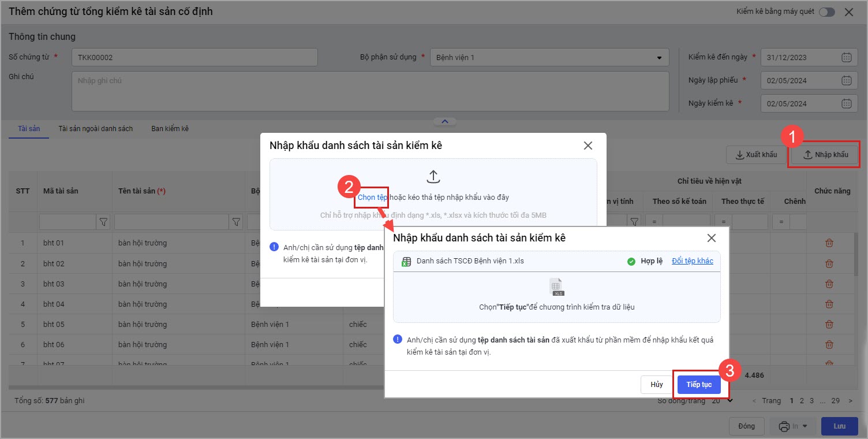
Task: Save the voucher with Lưu
Action: tap(840, 426)
